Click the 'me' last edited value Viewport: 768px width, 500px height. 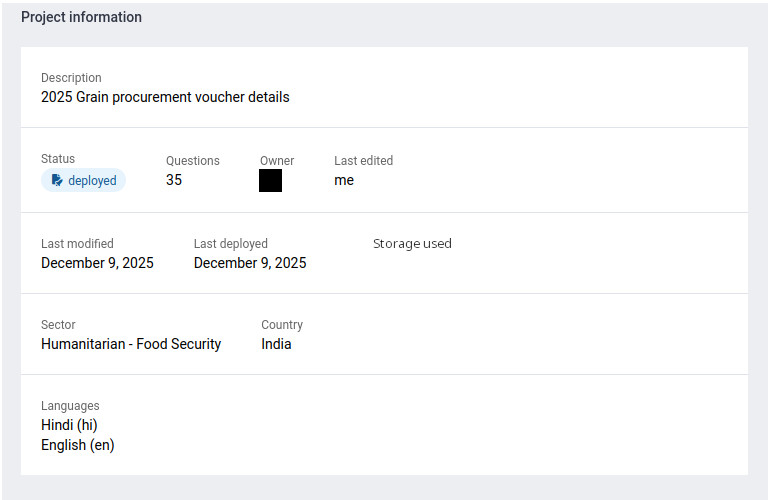click(x=344, y=180)
